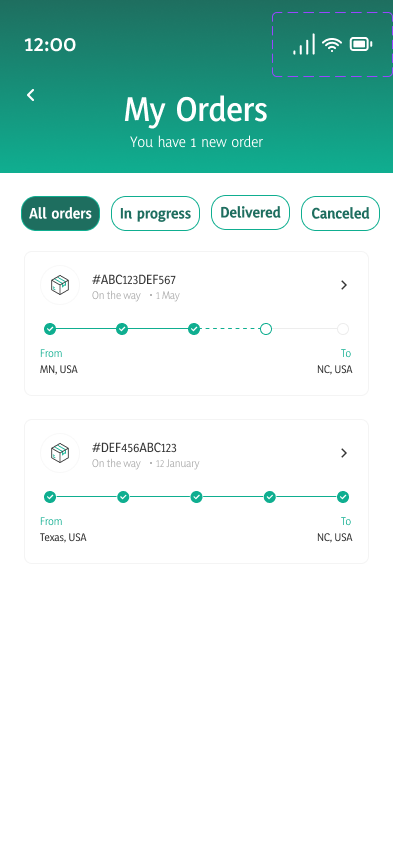Tap the package icon for order #DEF456ABC123

[x=60, y=453]
